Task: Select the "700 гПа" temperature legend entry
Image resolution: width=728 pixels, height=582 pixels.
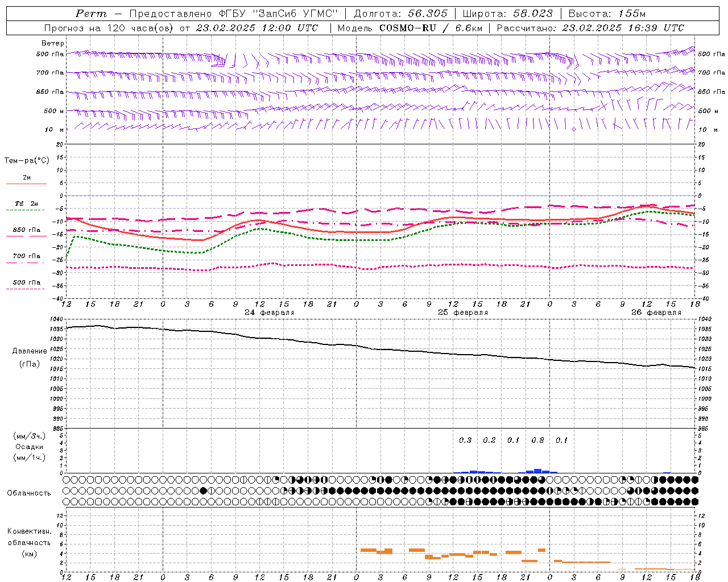Action: (26, 256)
